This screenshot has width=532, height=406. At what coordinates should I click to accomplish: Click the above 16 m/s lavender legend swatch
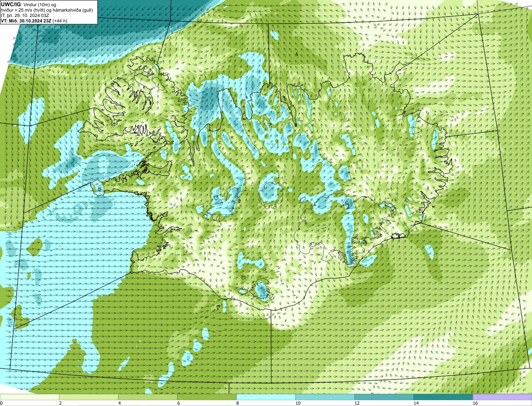(x=502, y=397)
